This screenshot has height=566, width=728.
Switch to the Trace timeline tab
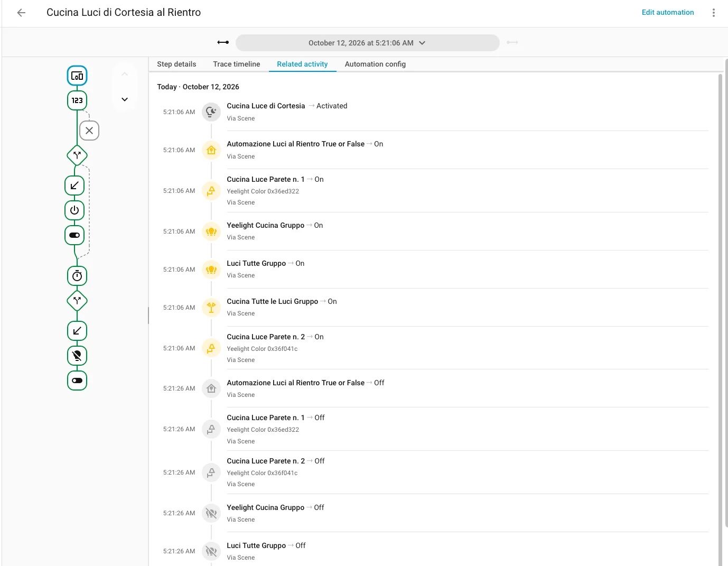(237, 64)
